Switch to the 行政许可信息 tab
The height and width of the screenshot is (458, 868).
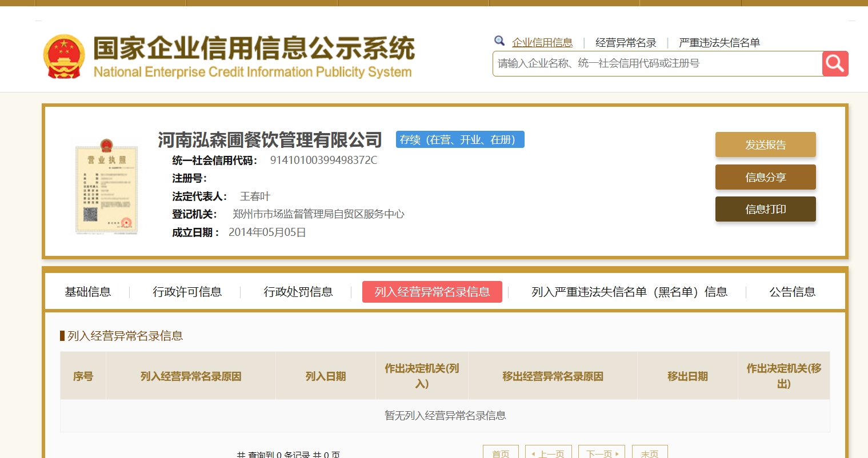click(x=187, y=292)
